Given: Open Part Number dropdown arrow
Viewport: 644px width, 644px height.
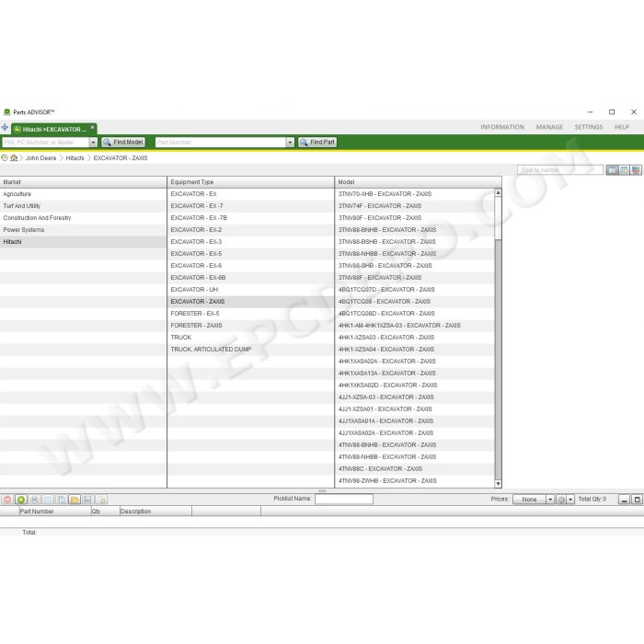Looking at the screenshot, I should [290, 142].
